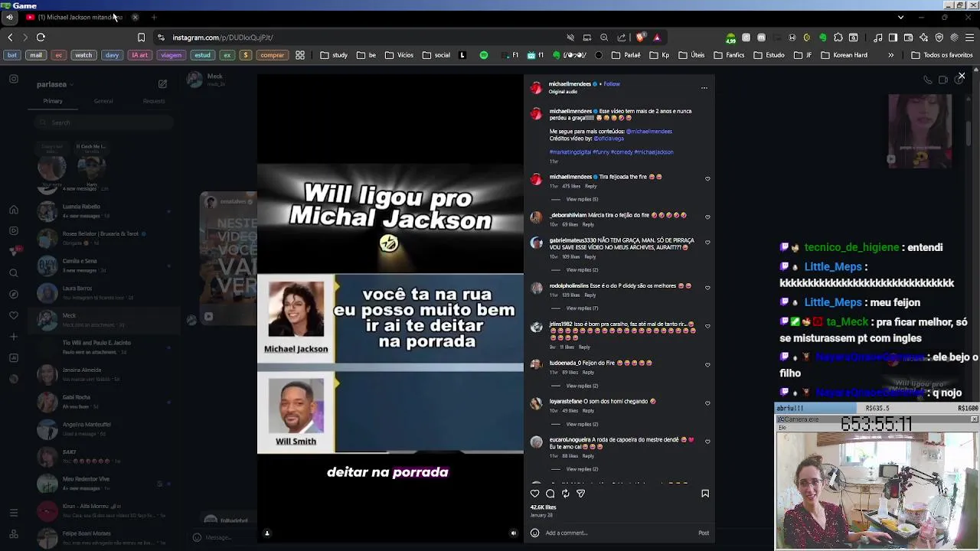This screenshot has width=980, height=551.
Task: Reply to the _deborahlivlam comment
Action: point(588,225)
